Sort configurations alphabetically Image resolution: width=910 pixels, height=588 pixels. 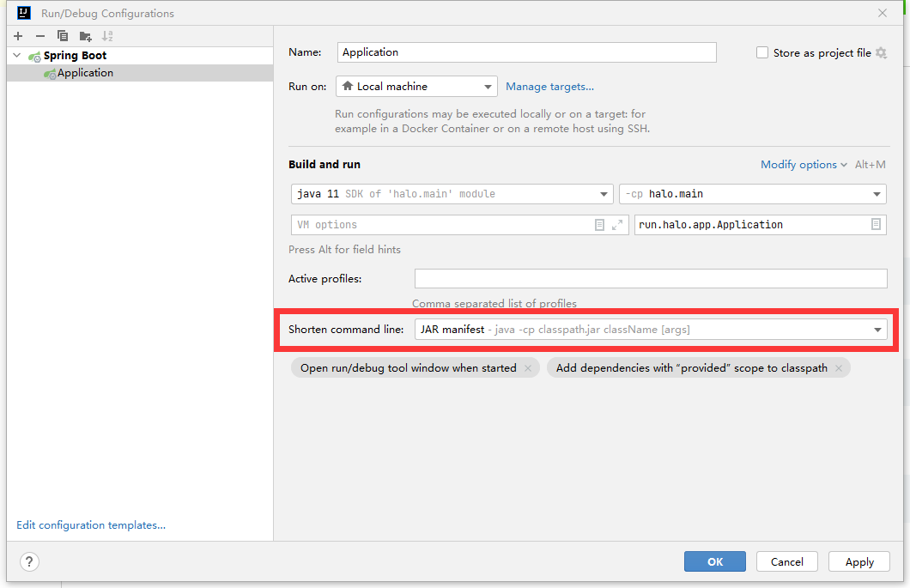[107, 36]
